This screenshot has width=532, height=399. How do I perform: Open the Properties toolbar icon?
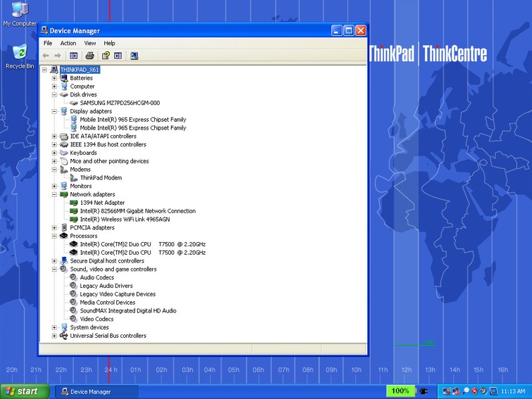[106, 56]
